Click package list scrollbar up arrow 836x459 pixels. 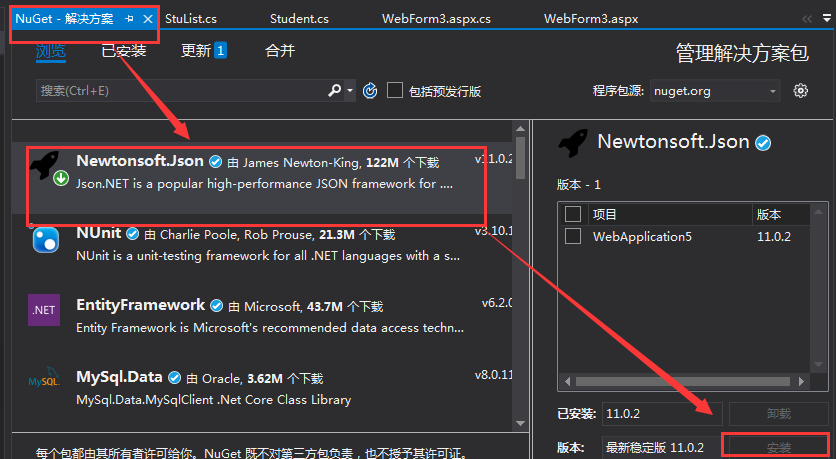520,128
